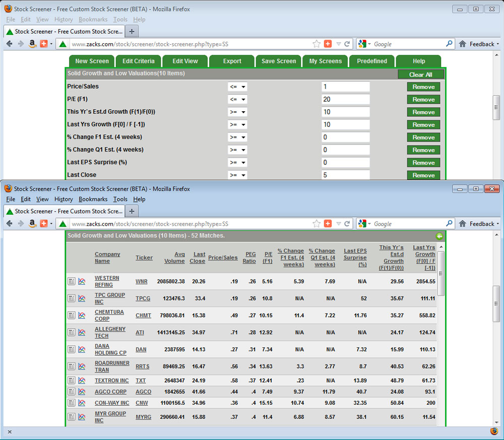Open the detail report icon for Chemtura Corp
504x440 pixels.
click(x=72, y=315)
